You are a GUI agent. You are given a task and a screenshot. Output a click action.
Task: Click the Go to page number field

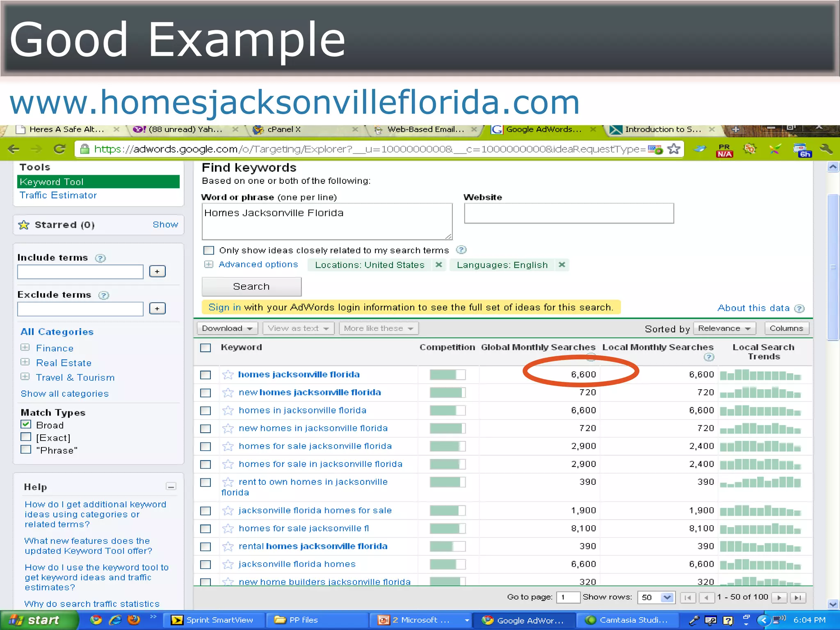click(x=568, y=598)
